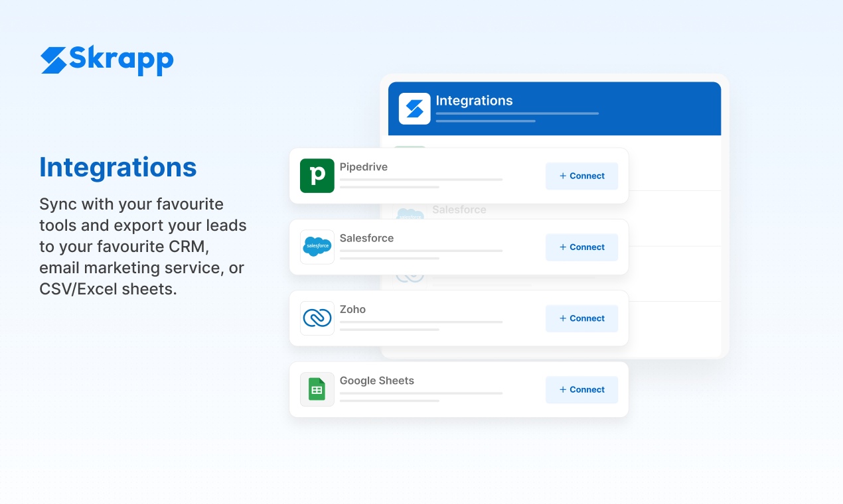This screenshot has height=504, width=843.
Task: Click the Salesforce cloud icon in the front card
Action: pyautogui.click(x=317, y=247)
